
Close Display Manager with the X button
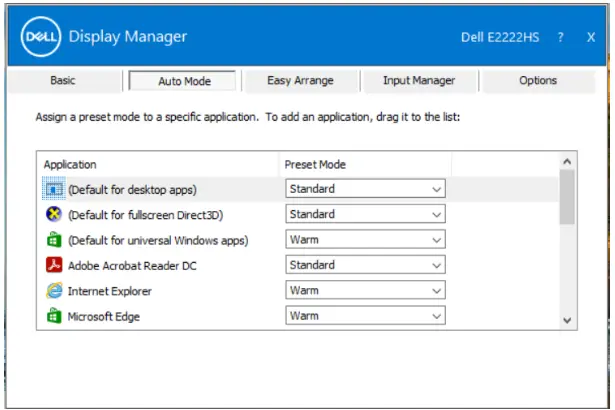click(591, 37)
